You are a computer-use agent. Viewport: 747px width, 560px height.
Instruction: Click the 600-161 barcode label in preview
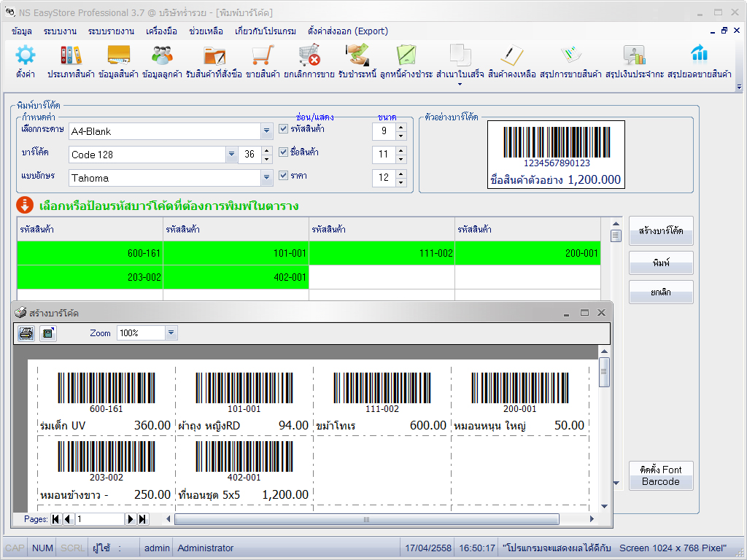coord(106,401)
